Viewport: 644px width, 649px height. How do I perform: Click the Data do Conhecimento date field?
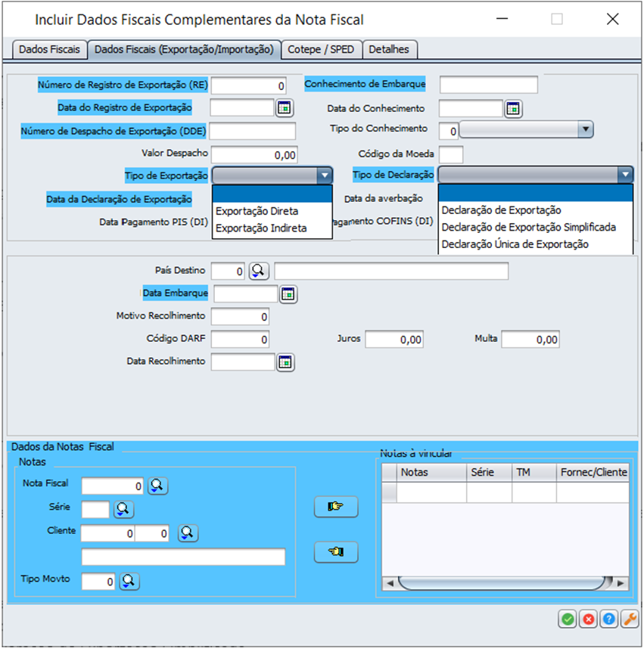click(x=471, y=108)
